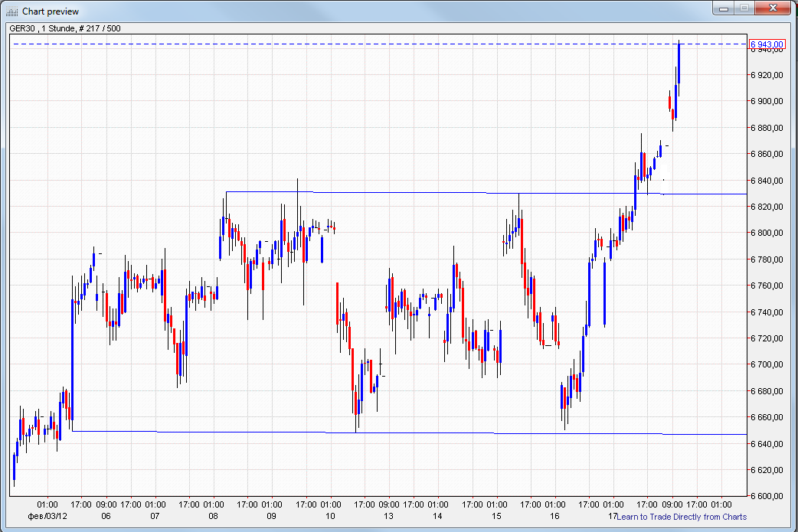Screen dimensions: 798x532
Task: Click the red close button
Action: 772,8
